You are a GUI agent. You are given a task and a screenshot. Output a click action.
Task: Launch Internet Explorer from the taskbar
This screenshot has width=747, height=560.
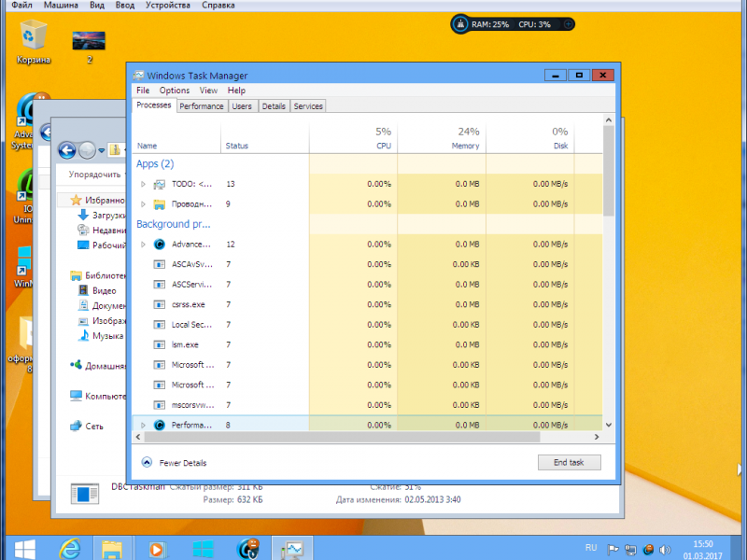[x=69, y=549]
